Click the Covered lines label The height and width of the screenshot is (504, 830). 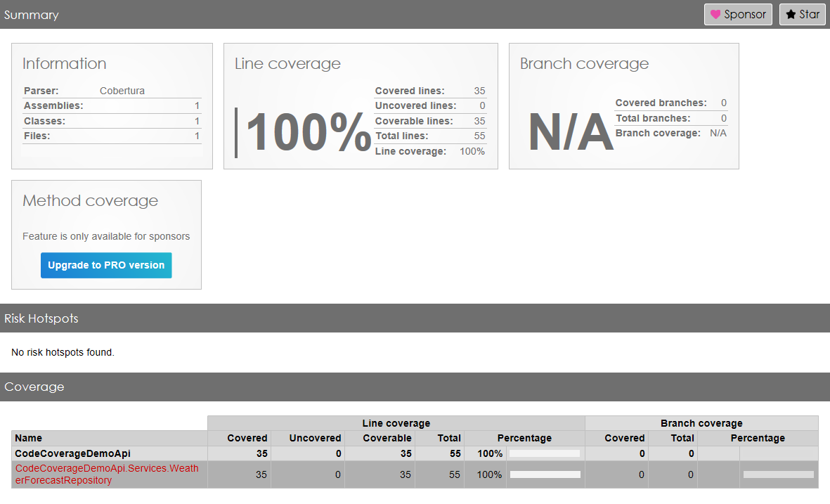click(410, 91)
